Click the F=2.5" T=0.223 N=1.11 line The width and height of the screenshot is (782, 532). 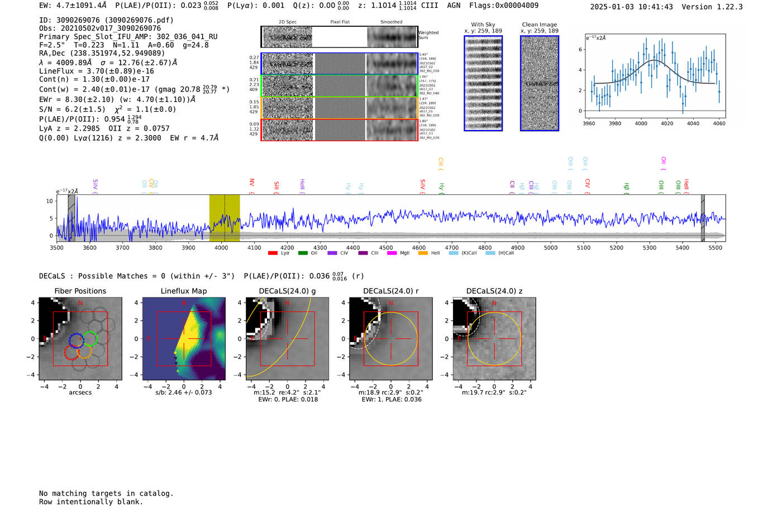124,45
